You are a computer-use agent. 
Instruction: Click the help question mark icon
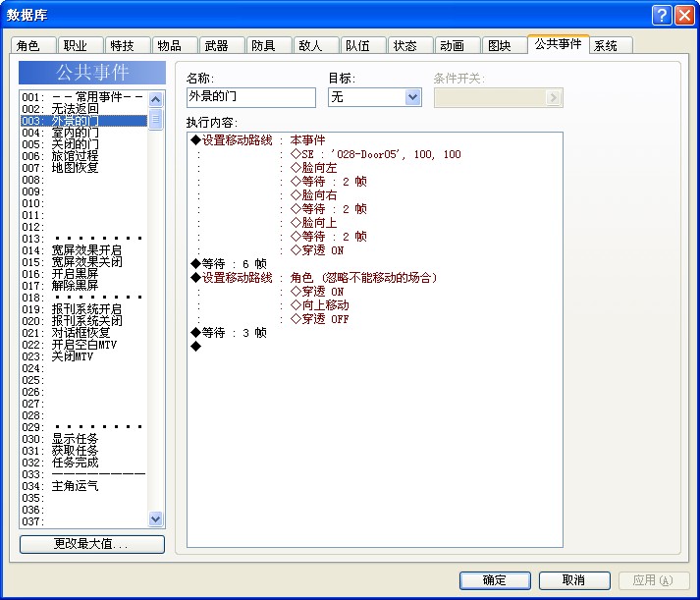[x=662, y=16]
